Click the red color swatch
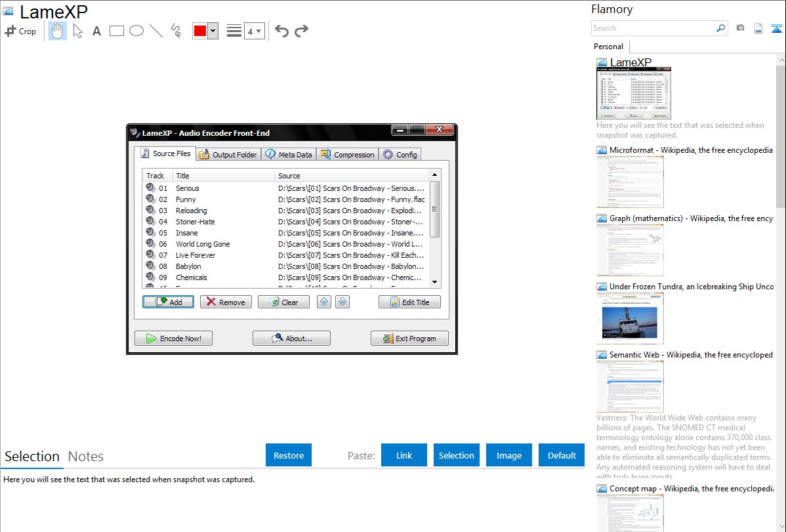 [199, 31]
